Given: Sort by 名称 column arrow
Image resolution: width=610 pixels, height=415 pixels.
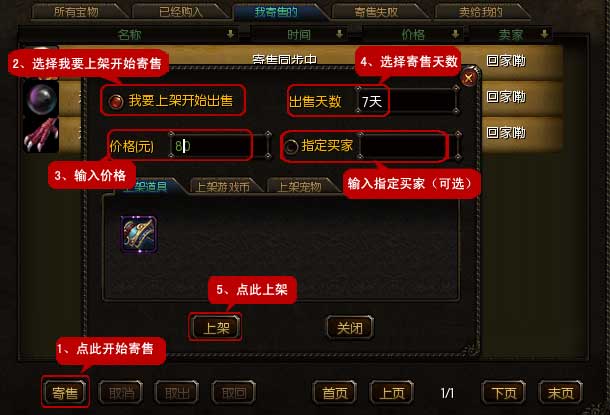Looking at the screenshot, I should 230,35.
